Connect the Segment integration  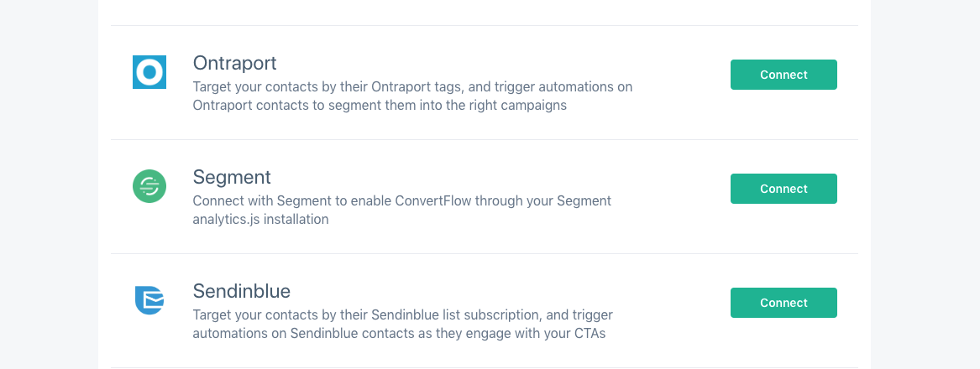[x=783, y=189]
